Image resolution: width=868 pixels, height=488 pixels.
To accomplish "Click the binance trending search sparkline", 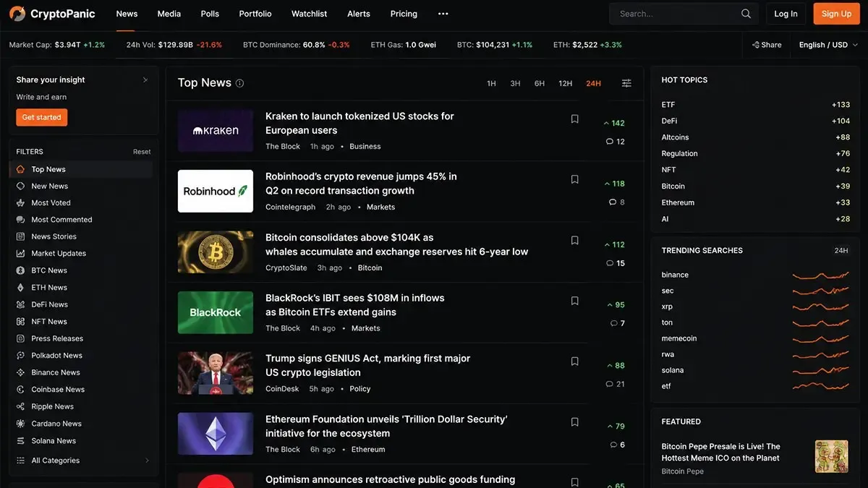I will click(x=820, y=275).
